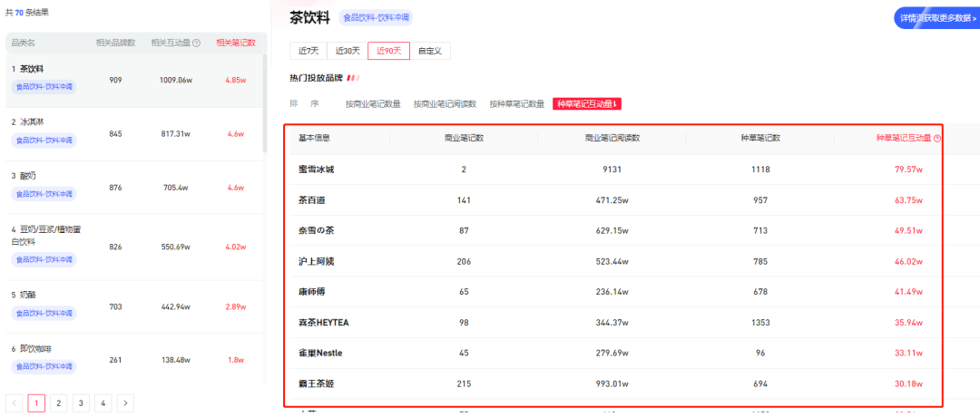Sort by 按种草笔记数量

[x=516, y=104]
